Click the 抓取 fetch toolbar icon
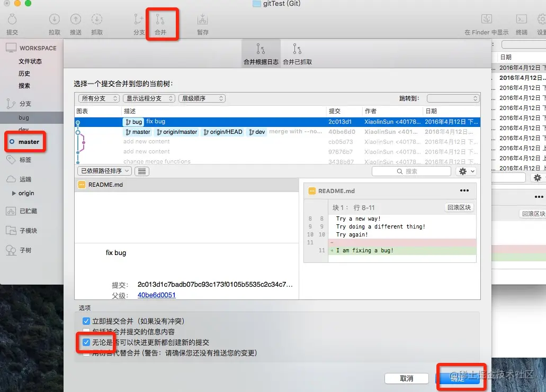Viewport: 546px width, 392px height. coord(97,20)
